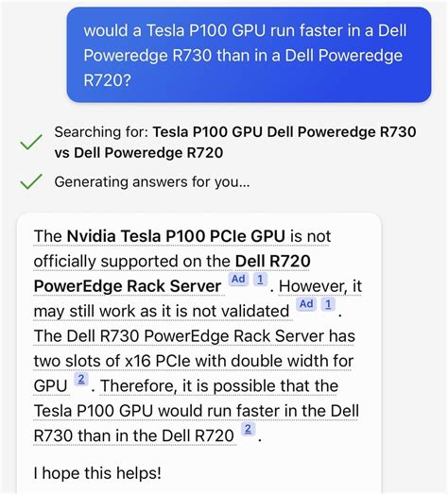This screenshot has width=448, height=494.
Task: Click sentence 'However, it may still work'
Action: [x=198, y=298]
